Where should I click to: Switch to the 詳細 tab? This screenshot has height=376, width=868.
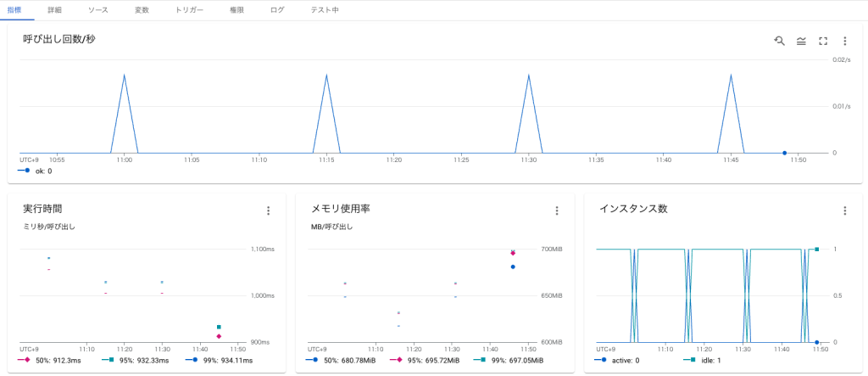click(54, 9)
